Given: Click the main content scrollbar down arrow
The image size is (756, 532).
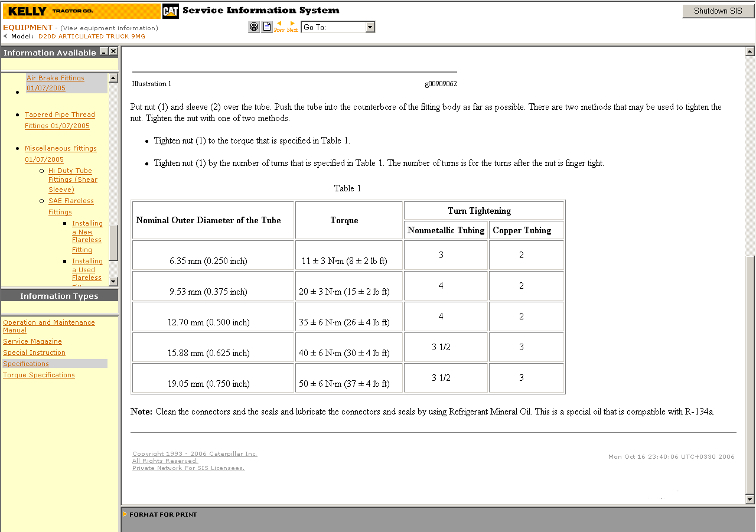Looking at the screenshot, I should tap(750, 500).
